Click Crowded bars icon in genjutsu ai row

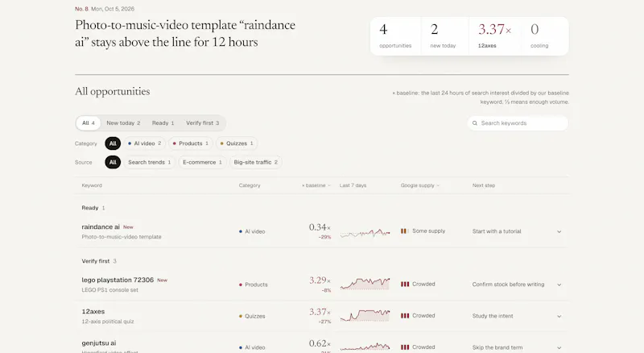pos(405,347)
